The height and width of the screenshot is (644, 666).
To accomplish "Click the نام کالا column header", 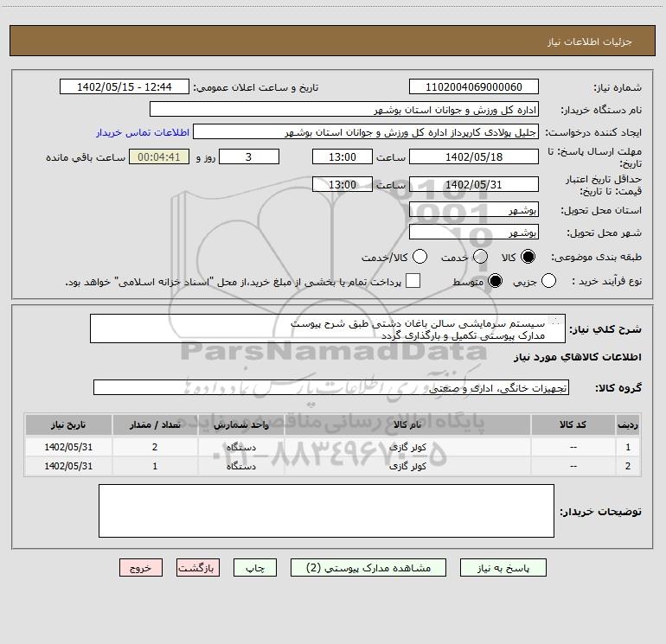I will [x=407, y=425].
